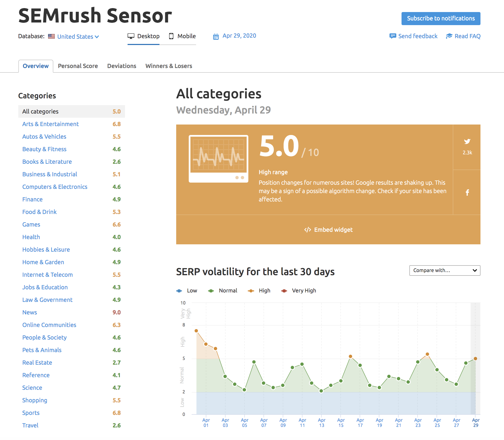Open the Jobs & Education category

[45, 287]
